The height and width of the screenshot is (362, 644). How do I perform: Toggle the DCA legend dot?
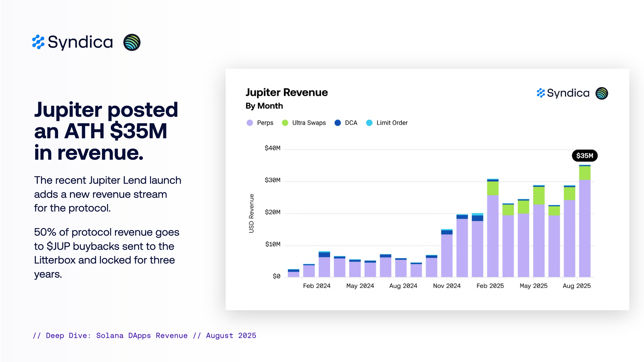pos(337,123)
